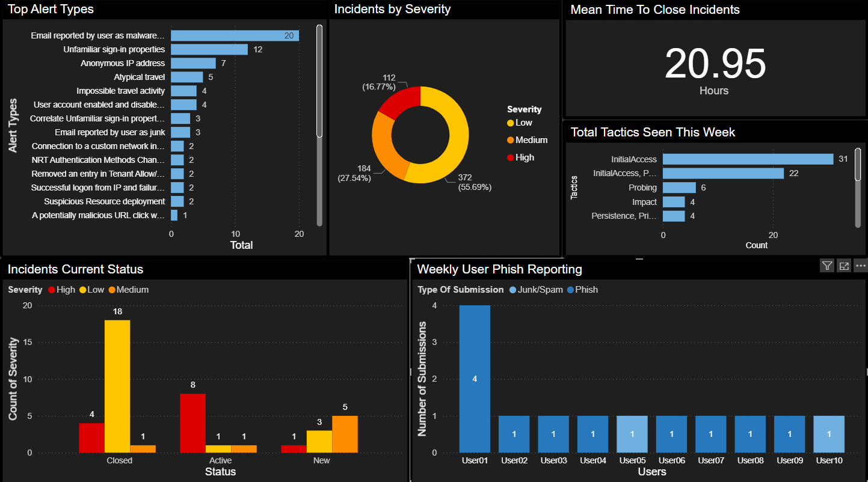Screen dimensions: 868x482
Task: Click the User07 submissions bar
Action: coord(711,434)
